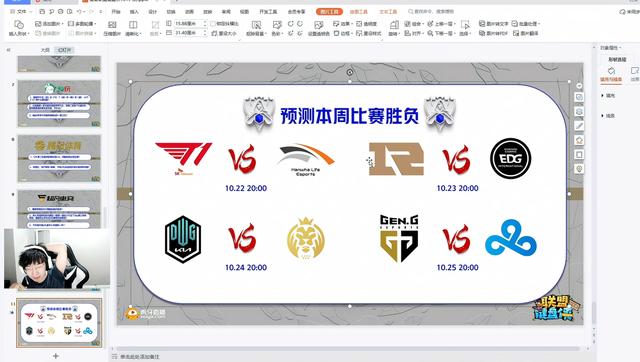Open the 填充与线条 fill and line tab
This screenshot has width=640, height=362.
[x=611, y=74]
